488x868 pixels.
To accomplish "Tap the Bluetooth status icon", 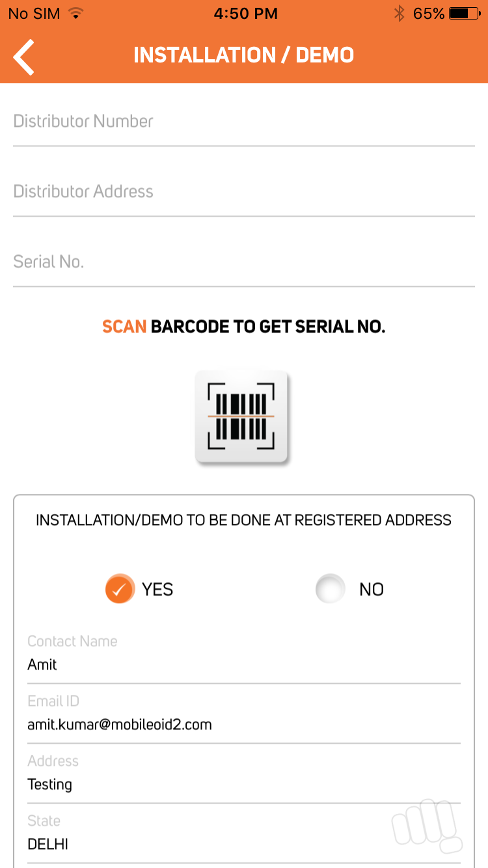I will pyautogui.click(x=400, y=14).
